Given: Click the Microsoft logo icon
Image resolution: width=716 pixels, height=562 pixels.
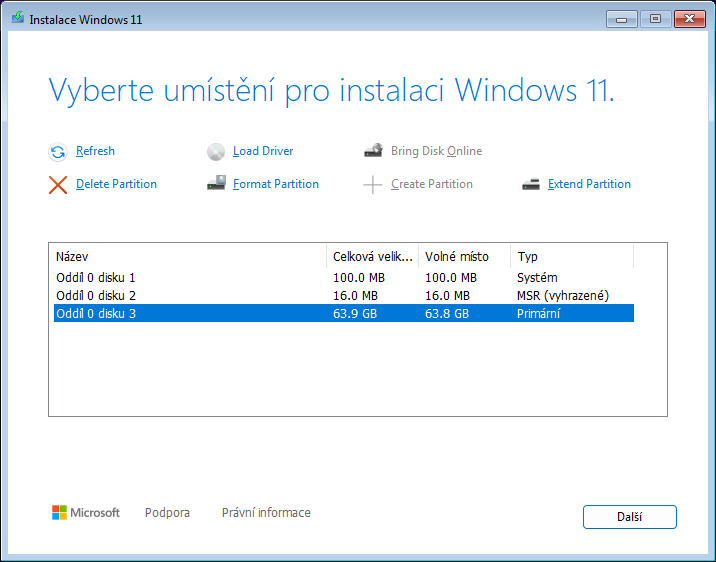Looking at the screenshot, I should pyautogui.click(x=59, y=512).
